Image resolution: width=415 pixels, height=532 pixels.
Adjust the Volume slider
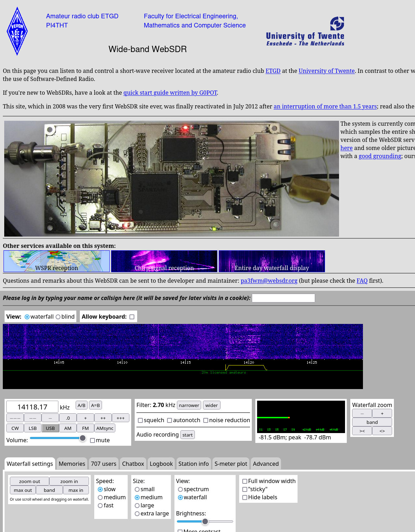58,438
